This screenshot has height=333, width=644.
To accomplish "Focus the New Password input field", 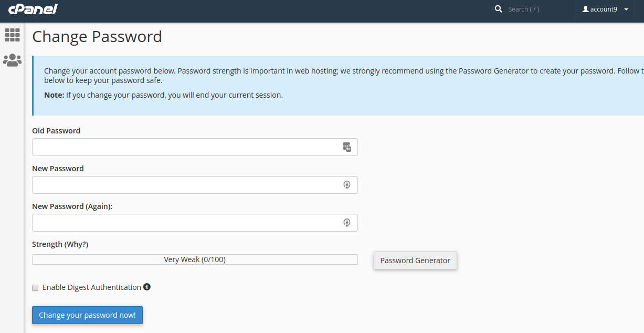I will tap(184, 185).
